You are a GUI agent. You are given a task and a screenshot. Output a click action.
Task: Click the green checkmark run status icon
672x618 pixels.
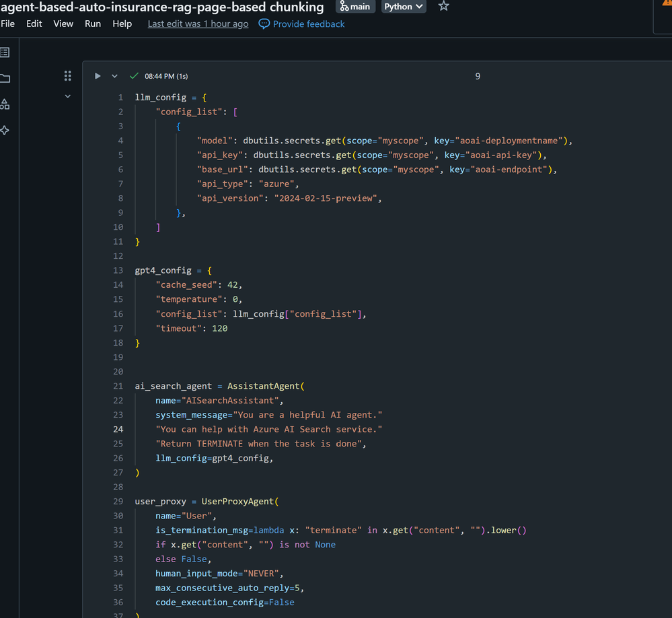tap(134, 76)
